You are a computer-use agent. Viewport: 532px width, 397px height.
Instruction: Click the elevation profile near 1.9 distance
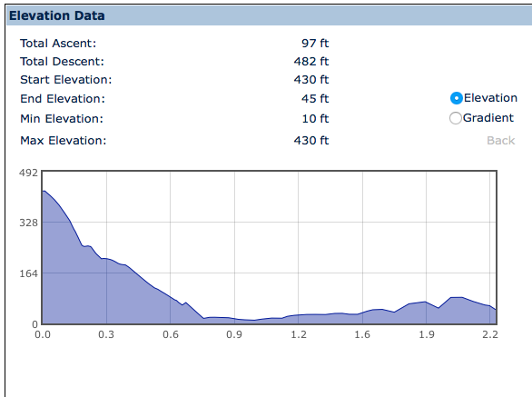[426, 302]
